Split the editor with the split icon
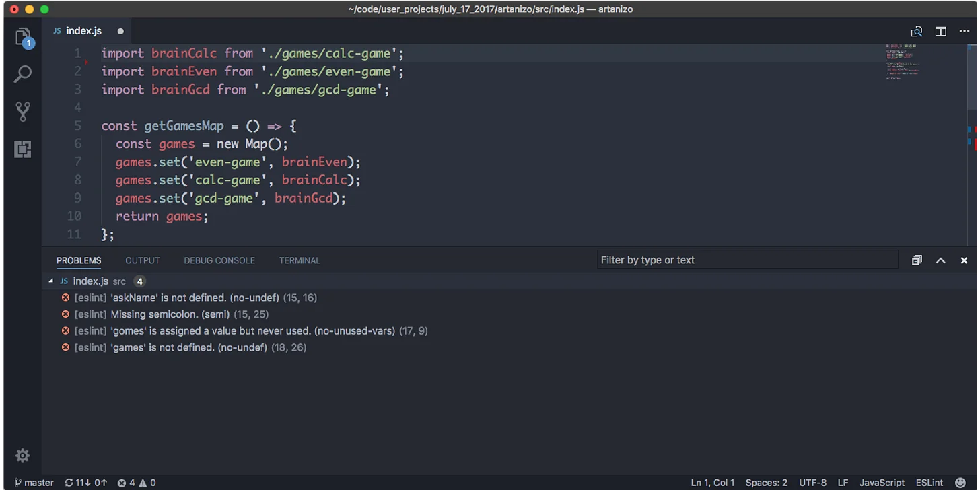Viewport: 980px width, 490px height. pos(940,31)
